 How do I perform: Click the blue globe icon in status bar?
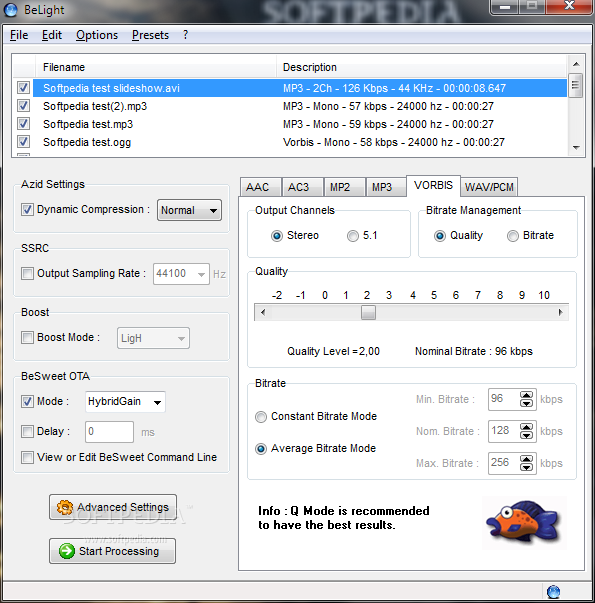tap(553, 591)
